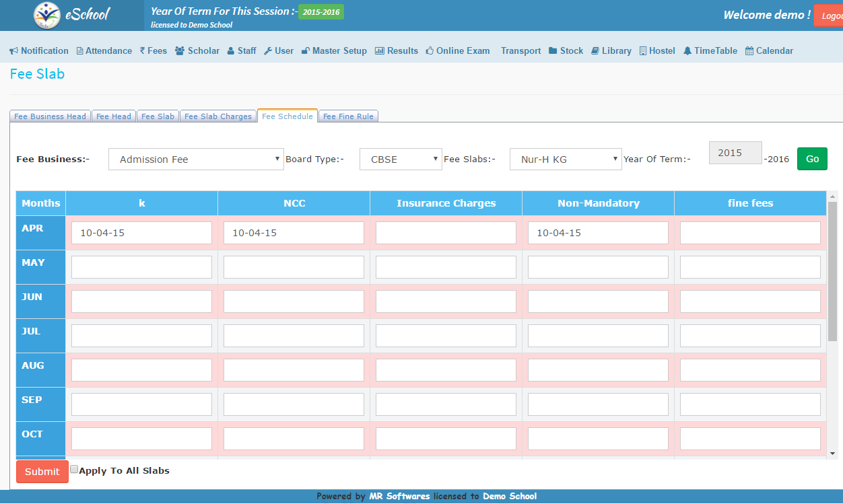Click the MAY NCC date field
Viewport: 843px width, 504px height.
(294, 267)
